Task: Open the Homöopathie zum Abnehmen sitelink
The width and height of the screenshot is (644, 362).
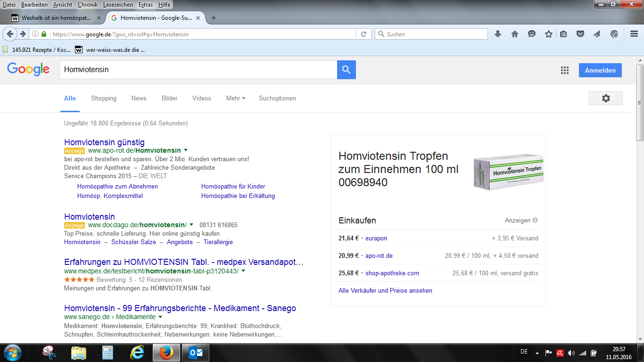Action: tap(117, 186)
